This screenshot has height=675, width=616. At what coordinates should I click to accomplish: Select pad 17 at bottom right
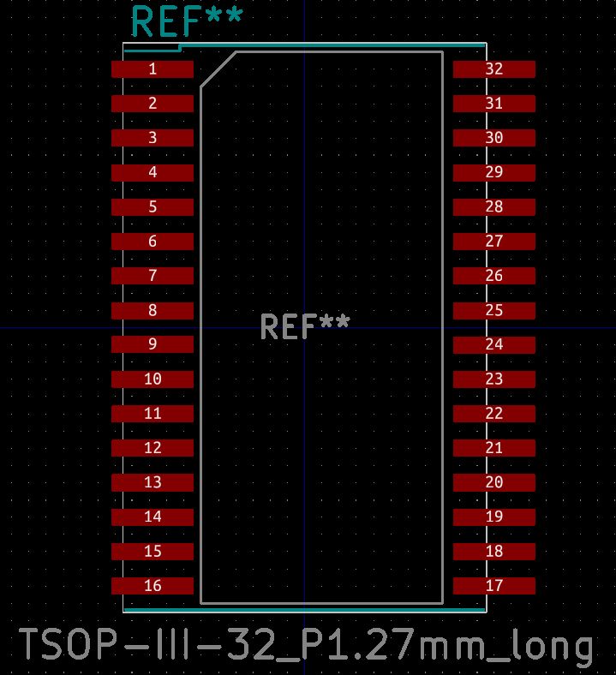click(494, 585)
